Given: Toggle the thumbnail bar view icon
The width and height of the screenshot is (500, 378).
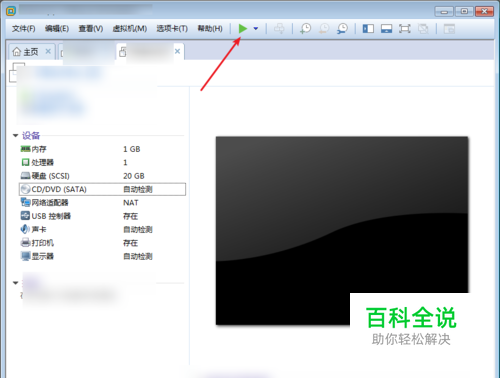Looking at the screenshot, I should coord(386,29).
